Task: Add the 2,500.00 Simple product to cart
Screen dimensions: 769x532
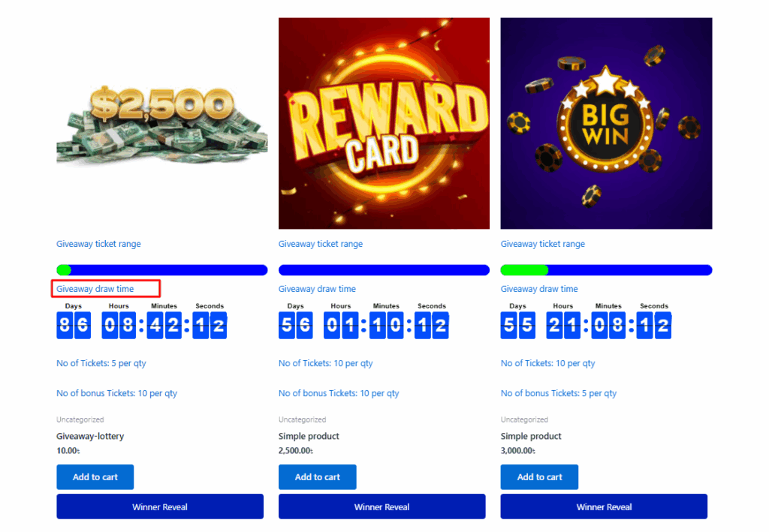Action: tap(318, 477)
